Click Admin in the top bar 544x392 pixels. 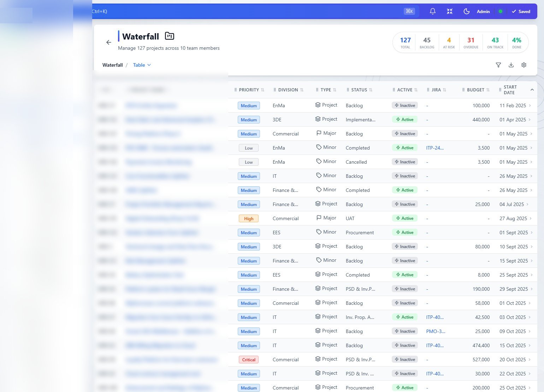[483, 11]
